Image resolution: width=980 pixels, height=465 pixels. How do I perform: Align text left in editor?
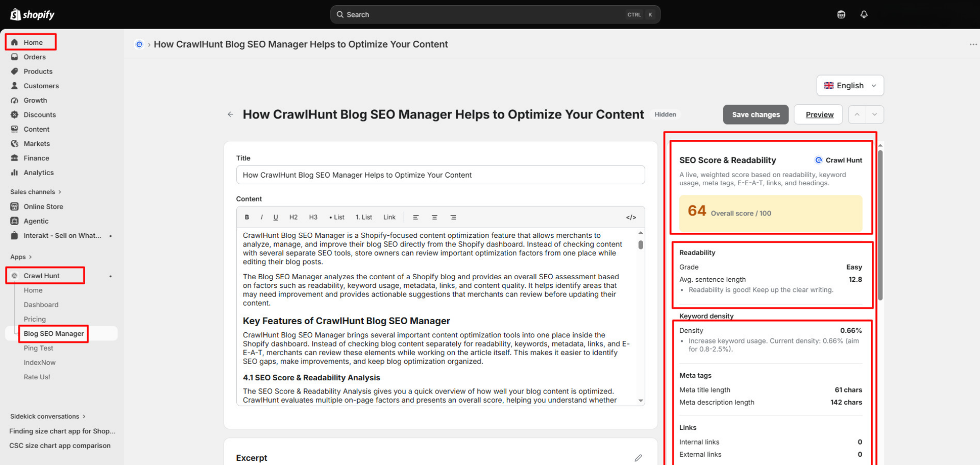click(416, 217)
